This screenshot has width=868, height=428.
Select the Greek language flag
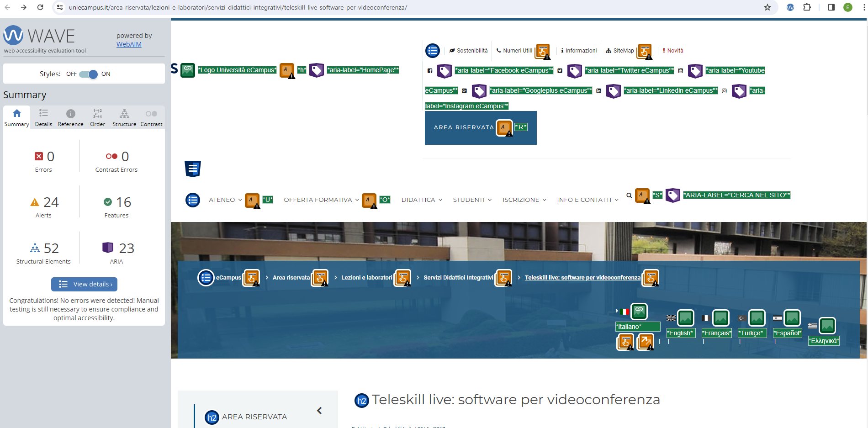tap(813, 326)
